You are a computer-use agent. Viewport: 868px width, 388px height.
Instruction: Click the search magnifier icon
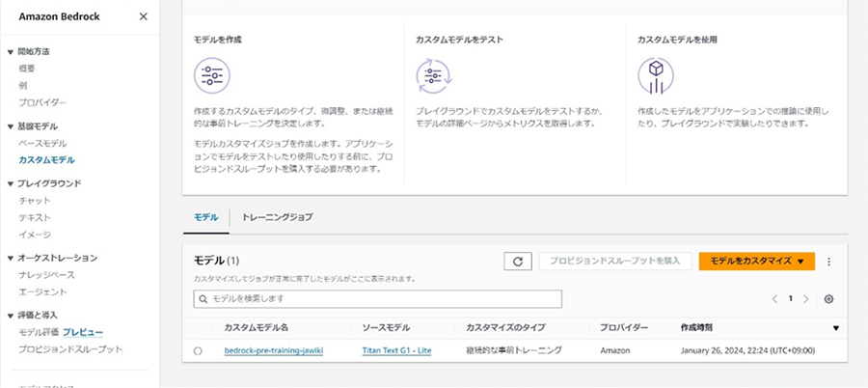(x=203, y=299)
